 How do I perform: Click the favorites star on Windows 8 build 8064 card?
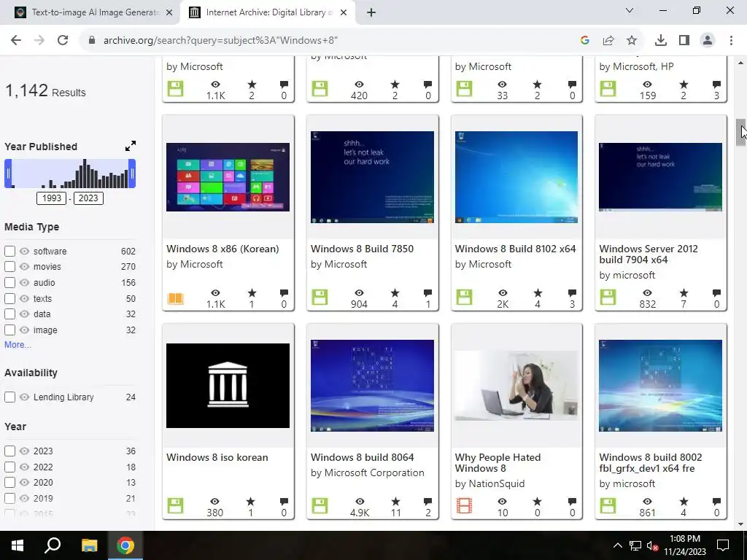click(x=395, y=502)
